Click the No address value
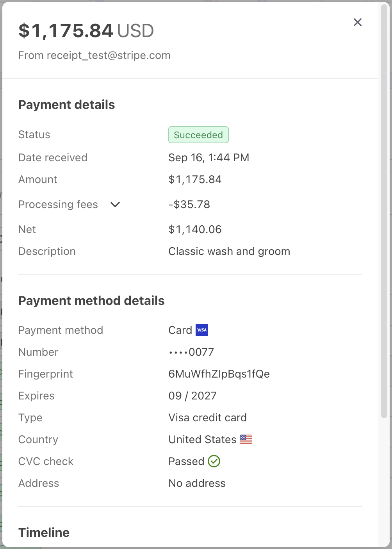This screenshot has width=392, height=549. (x=197, y=483)
